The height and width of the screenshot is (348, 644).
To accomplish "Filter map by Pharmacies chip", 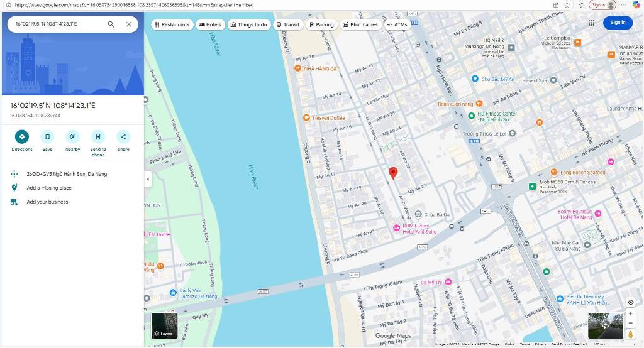I will [360, 24].
